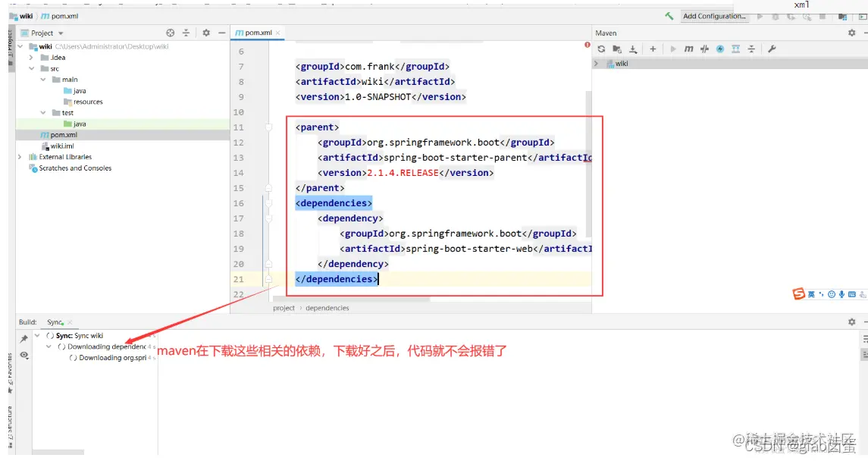Hide the Project tool window
The height and width of the screenshot is (461, 868).
click(222, 33)
